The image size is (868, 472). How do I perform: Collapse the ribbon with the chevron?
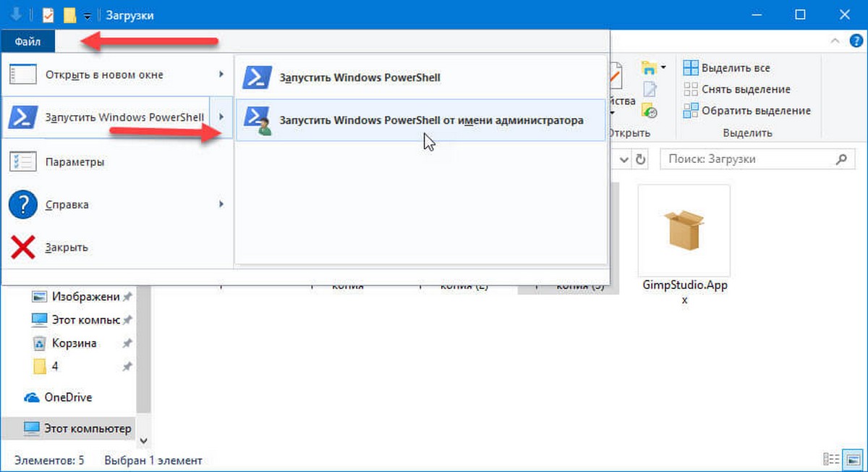pyautogui.click(x=835, y=41)
